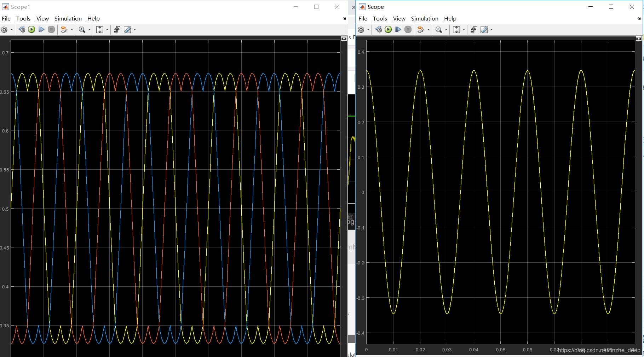Open Tools menu in Scope1 window
This screenshot has width=644, height=357.
click(23, 18)
